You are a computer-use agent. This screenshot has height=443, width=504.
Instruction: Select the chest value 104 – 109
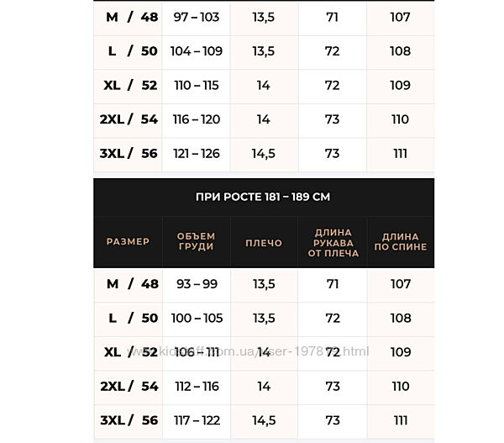(x=196, y=51)
